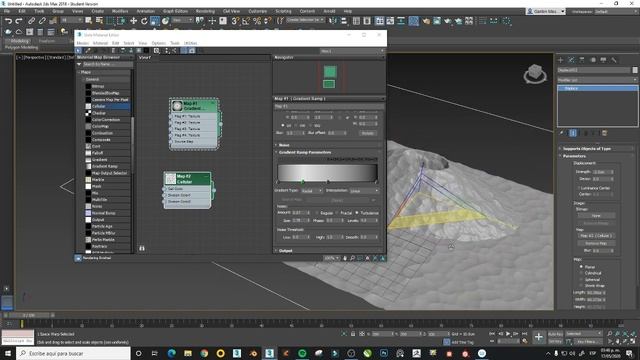Open the Create panel plus icon
640x360 pixels.
[x=560, y=60]
